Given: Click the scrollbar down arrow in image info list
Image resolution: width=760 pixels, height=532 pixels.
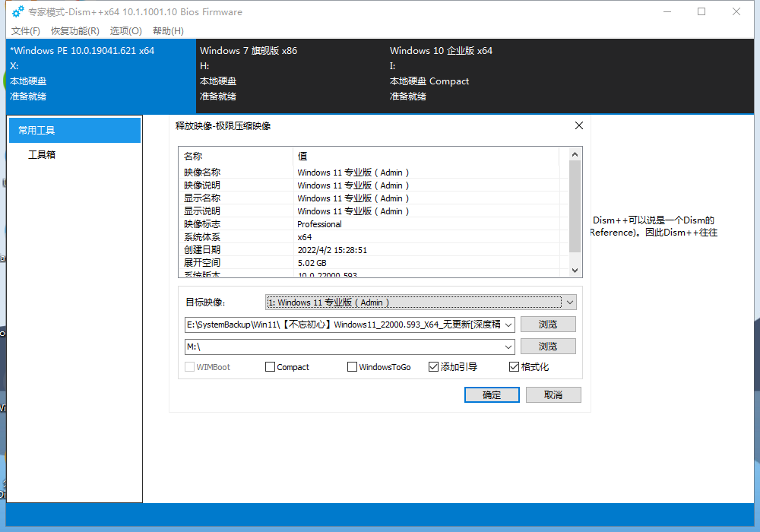Looking at the screenshot, I should (575, 271).
